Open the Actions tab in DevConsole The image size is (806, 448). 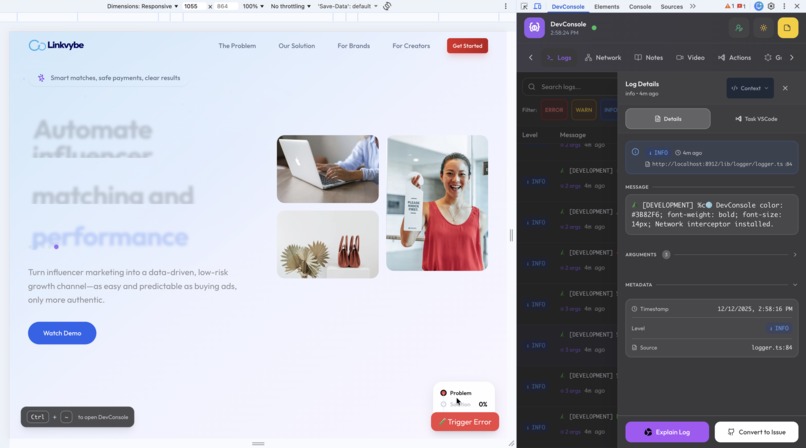(734, 58)
